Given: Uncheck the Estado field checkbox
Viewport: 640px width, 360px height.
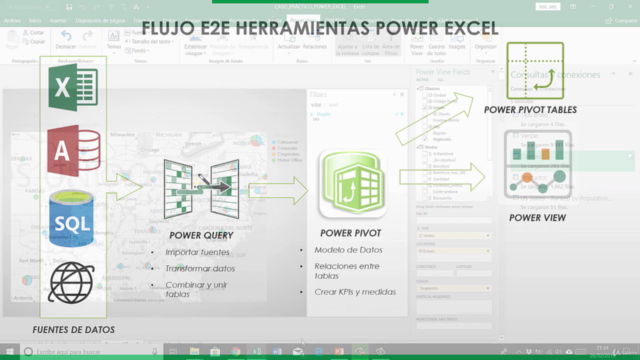Looking at the screenshot, I should tap(425, 108).
